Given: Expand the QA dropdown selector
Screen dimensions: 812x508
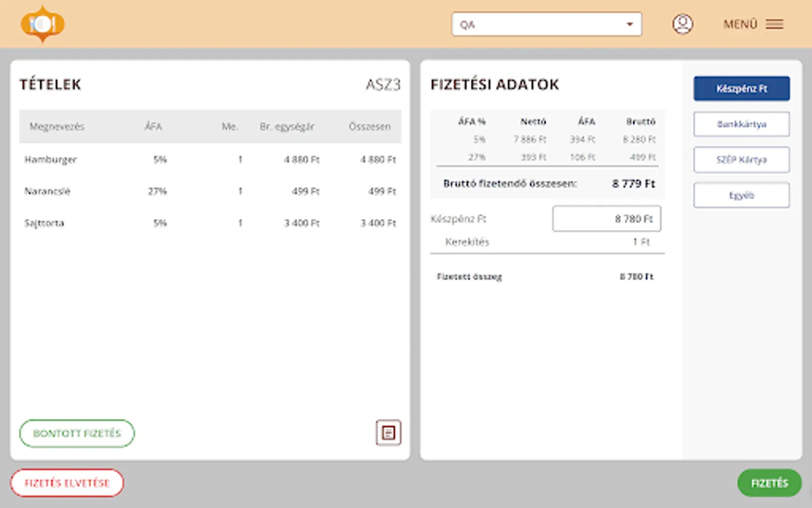Looking at the screenshot, I should (546, 24).
